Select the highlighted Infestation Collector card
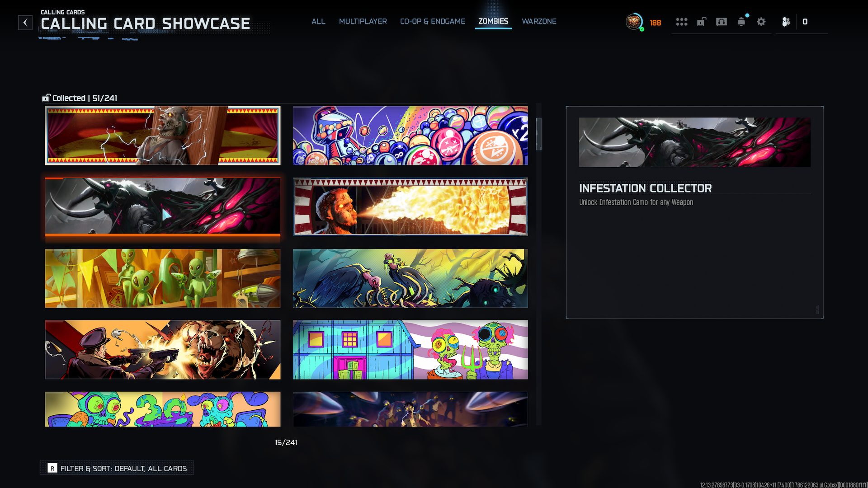The height and width of the screenshot is (488, 868). click(163, 207)
